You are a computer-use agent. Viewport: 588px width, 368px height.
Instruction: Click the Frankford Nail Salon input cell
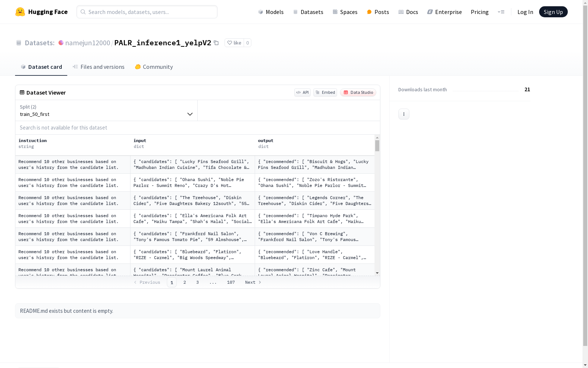tap(193, 237)
